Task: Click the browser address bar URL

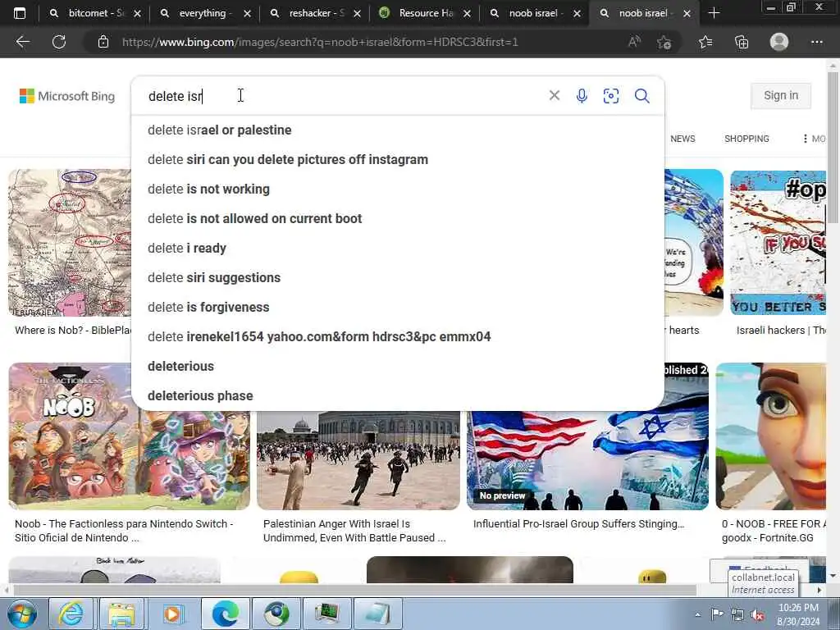Action: (x=320, y=42)
